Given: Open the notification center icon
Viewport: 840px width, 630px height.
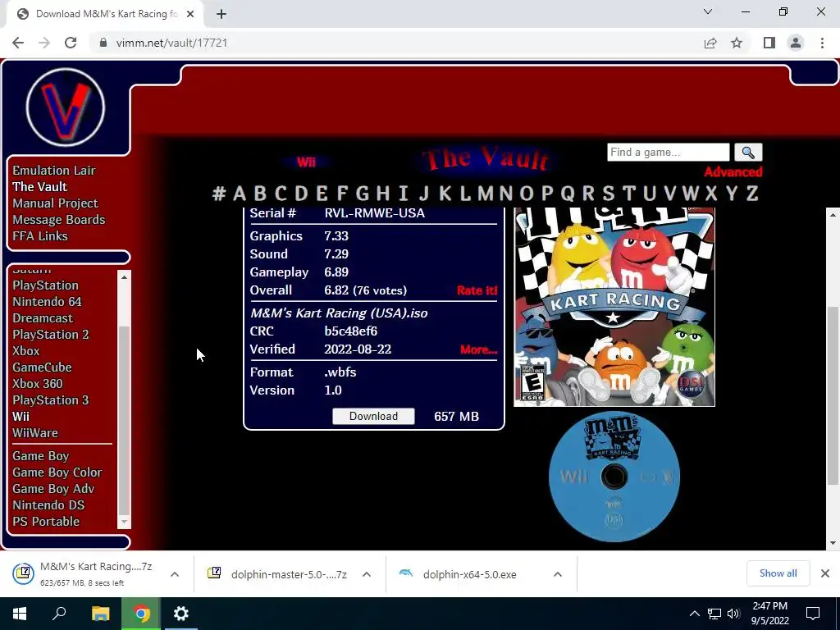Looking at the screenshot, I should [813, 614].
